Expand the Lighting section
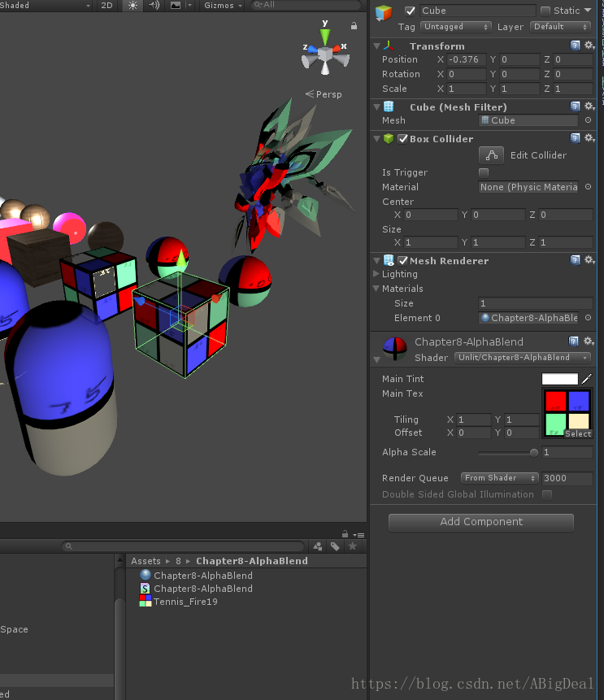Screen dimensions: 604x700 (376, 274)
